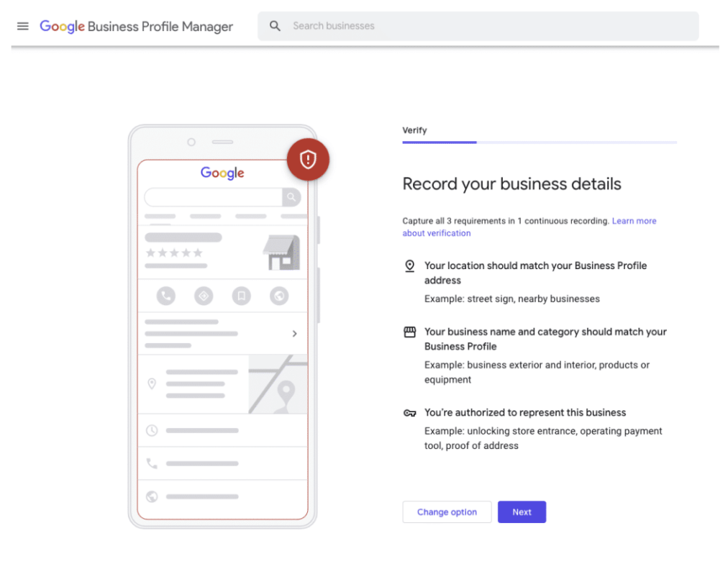Click the location pin requirement icon
The height and width of the screenshot is (564, 728).
pyautogui.click(x=409, y=266)
